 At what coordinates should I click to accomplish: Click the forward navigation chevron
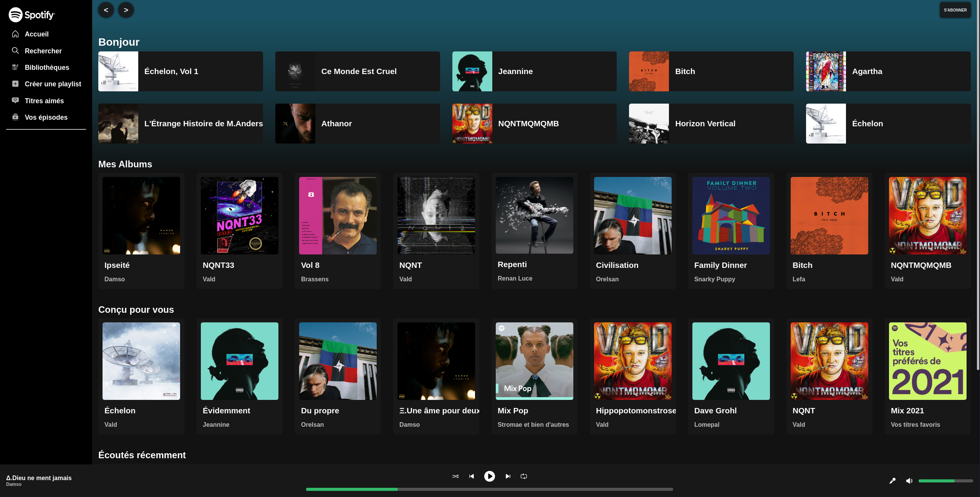click(x=126, y=10)
